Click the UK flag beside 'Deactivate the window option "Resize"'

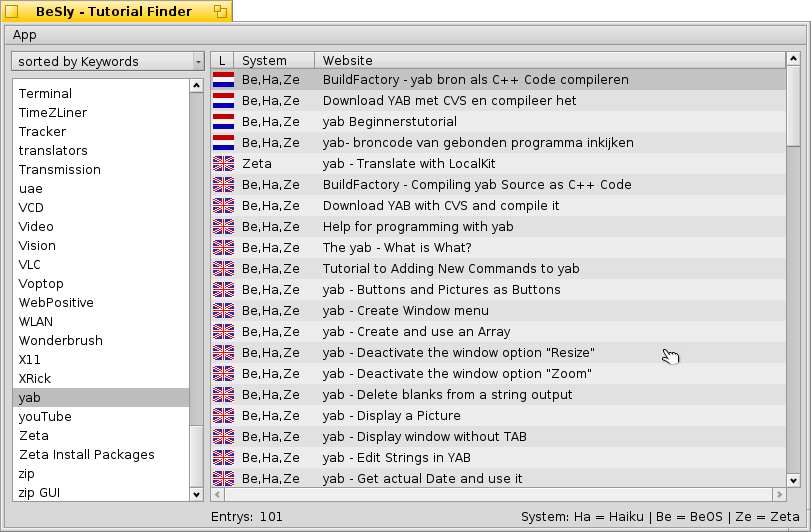click(x=223, y=353)
